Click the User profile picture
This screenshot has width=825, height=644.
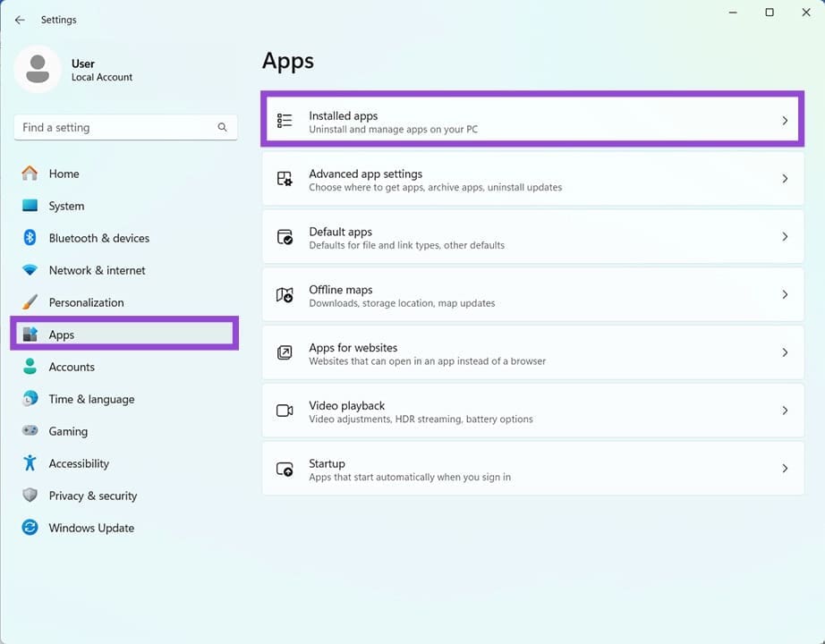pos(38,70)
